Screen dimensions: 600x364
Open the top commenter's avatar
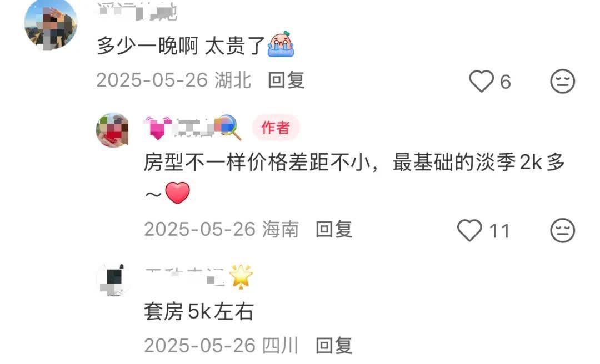point(51,24)
